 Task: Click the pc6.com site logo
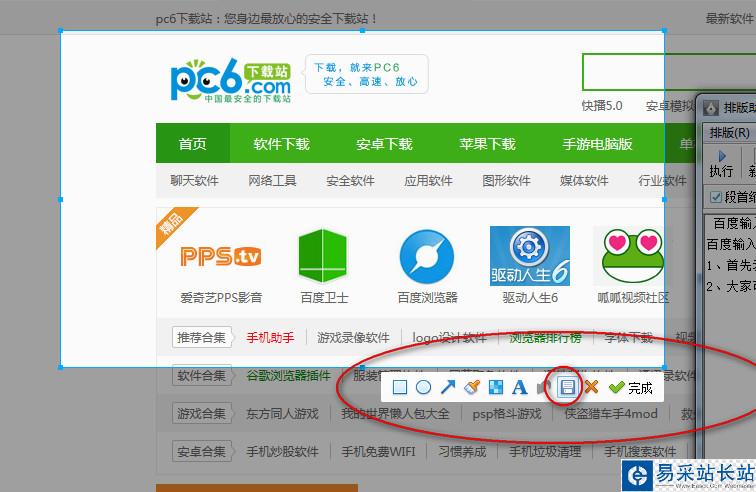point(230,81)
